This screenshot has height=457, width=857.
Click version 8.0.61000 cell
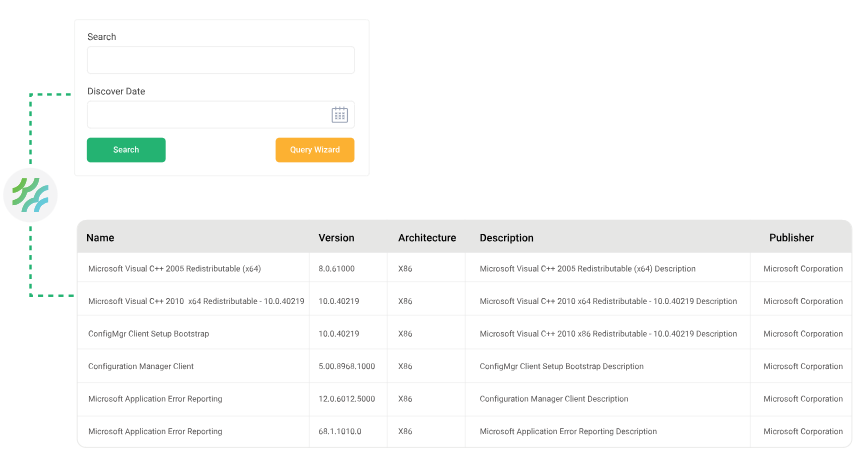tap(336, 269)
